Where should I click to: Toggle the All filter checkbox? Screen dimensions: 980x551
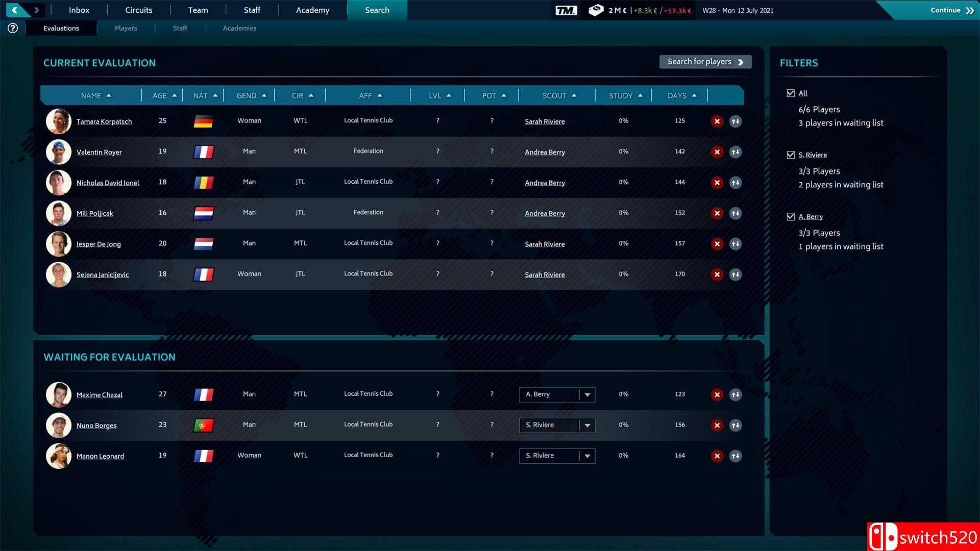tap(791, 93)
